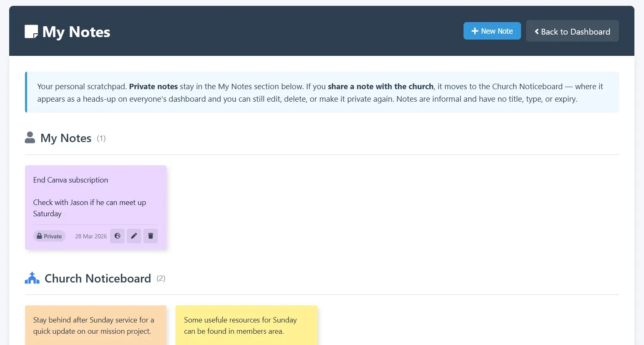Click the My Notes page title
This screenshot has height=345, width=644.
pos(76,32)
